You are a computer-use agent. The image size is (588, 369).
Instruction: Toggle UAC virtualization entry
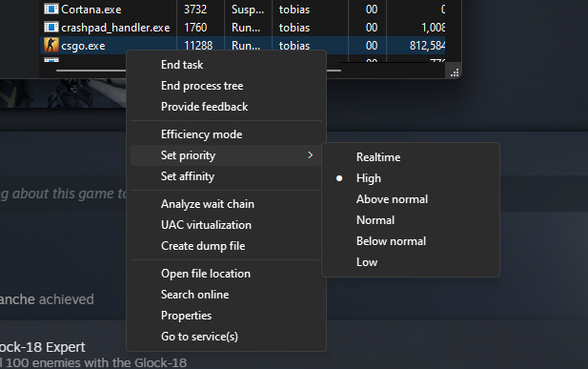pos(206,225)
